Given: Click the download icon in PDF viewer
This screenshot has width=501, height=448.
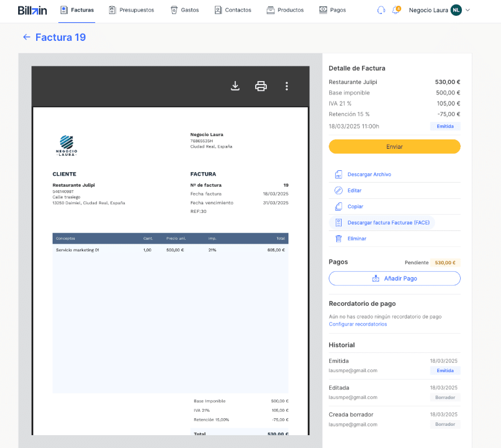Looking at the screenshot, I should click(235, 86).
